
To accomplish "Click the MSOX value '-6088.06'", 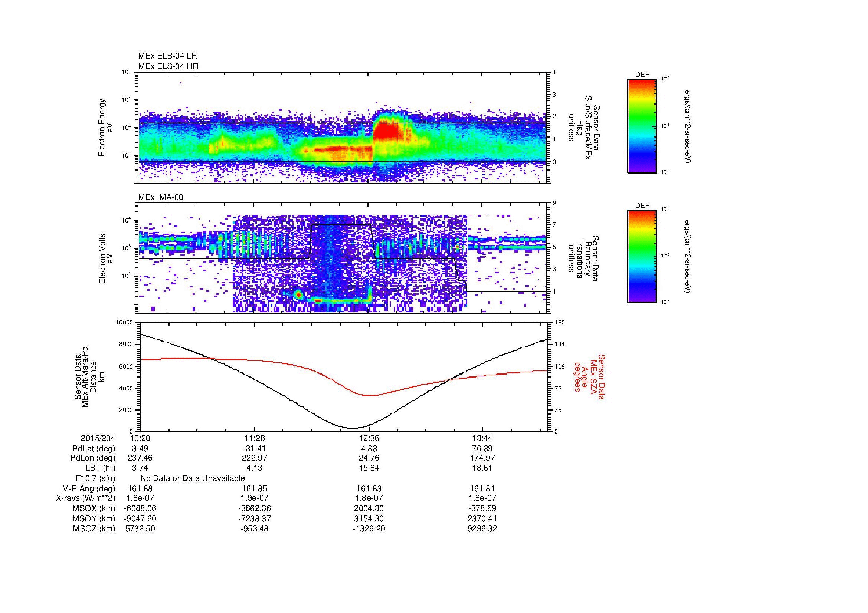I will click(140, 508).
